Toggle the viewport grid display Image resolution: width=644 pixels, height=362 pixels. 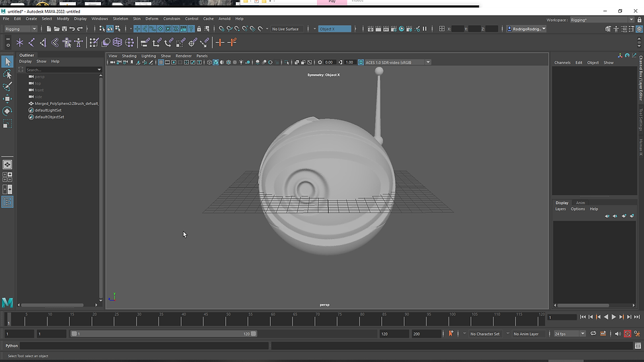[x=161, y=63]
